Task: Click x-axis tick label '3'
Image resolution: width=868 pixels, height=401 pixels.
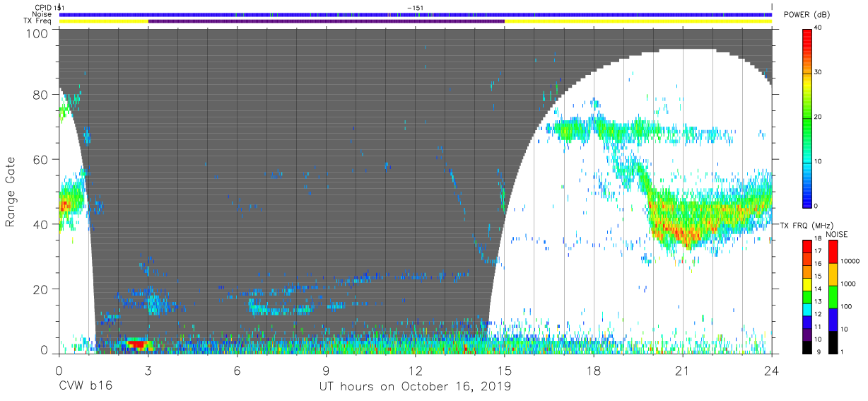Action: 148,370
